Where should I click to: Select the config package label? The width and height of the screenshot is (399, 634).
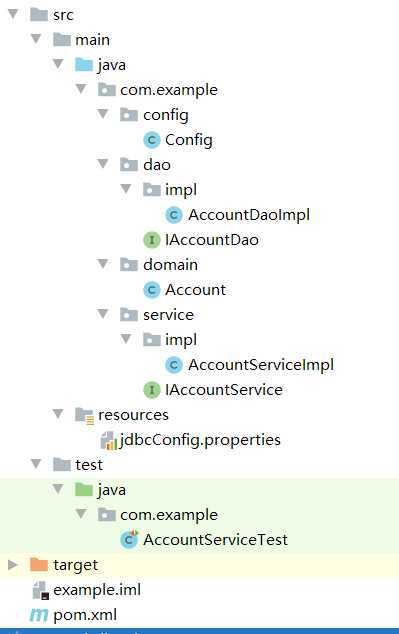[166, 115]
